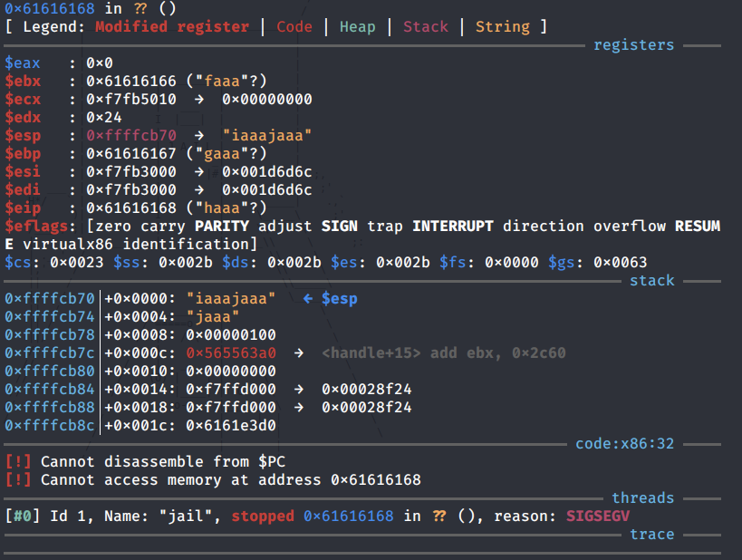Image resolution: width=742 pixels, height=560 pixels.
Task: Click the "Heap" legend label
Action: [x=357, y=26]
